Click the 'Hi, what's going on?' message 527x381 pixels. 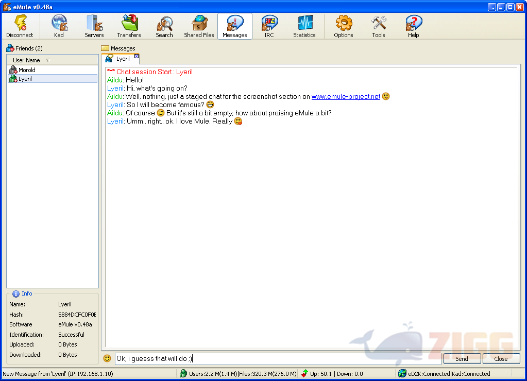[x=147, y=88]
